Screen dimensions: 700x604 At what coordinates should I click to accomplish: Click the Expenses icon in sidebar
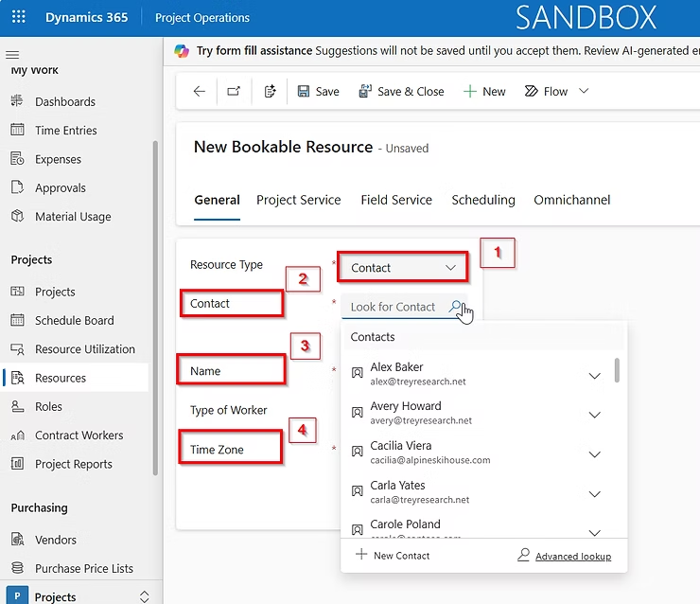[x=17, y=159]
